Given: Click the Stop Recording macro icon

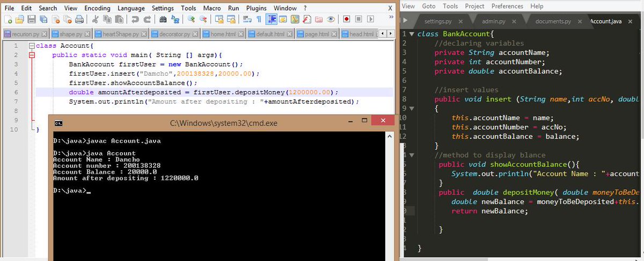Looking at the screenshot, I should coord(358,19).
